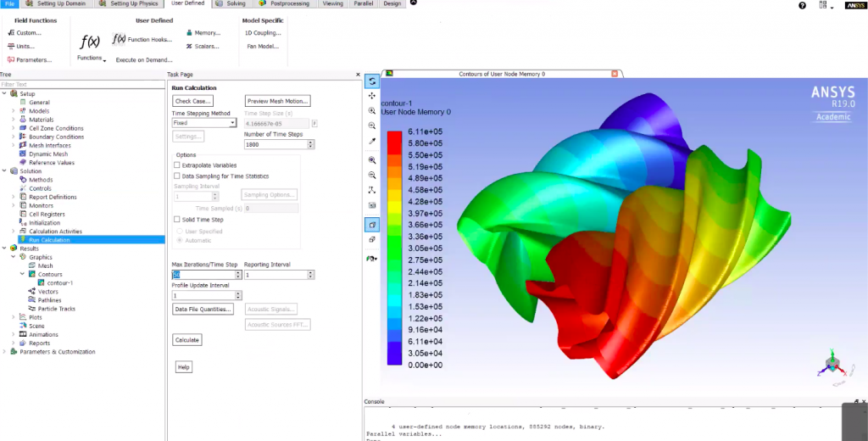Click the Number of Time Steps field
Screen dimensions: 868x441
click(x=275, y=144)
